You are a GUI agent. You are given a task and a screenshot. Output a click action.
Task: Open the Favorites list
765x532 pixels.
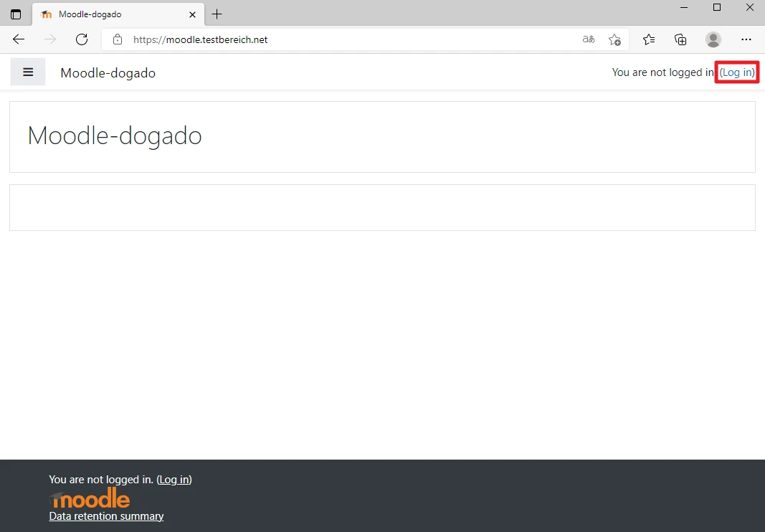[649, 39]
